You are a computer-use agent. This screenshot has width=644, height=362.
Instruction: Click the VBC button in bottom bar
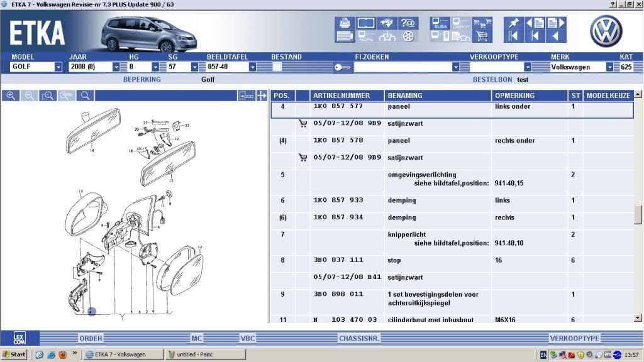[248, 338]
